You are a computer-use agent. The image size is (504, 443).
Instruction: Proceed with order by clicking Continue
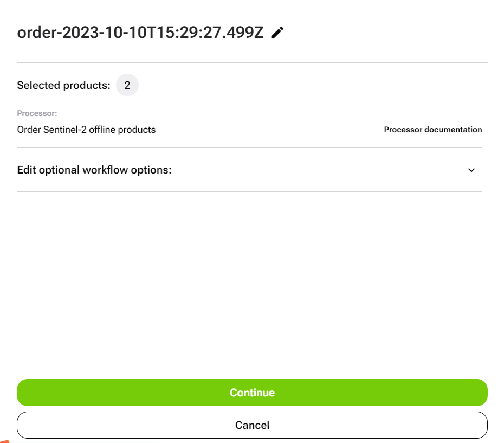252,392
